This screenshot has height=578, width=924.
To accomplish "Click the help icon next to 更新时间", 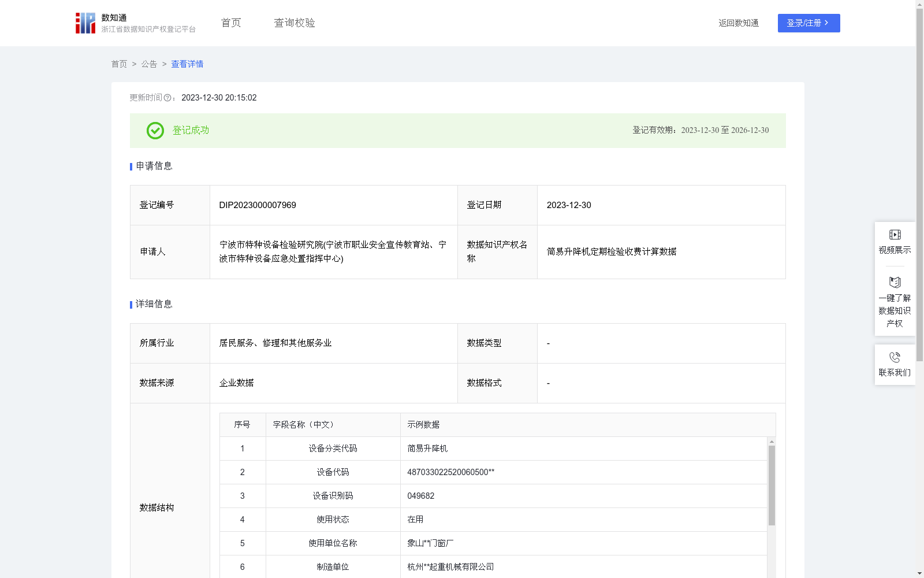I will (x=167, y=98).
